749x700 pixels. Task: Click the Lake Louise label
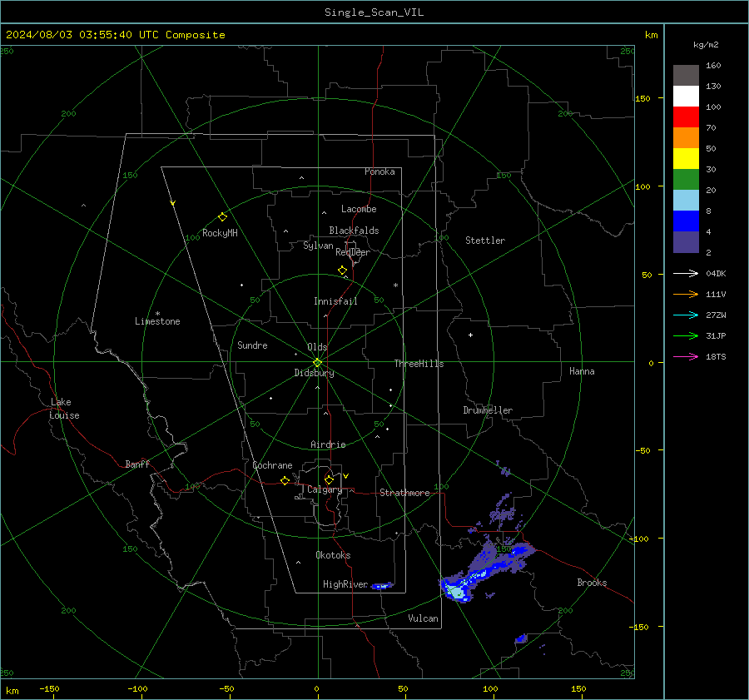(64, 409)
